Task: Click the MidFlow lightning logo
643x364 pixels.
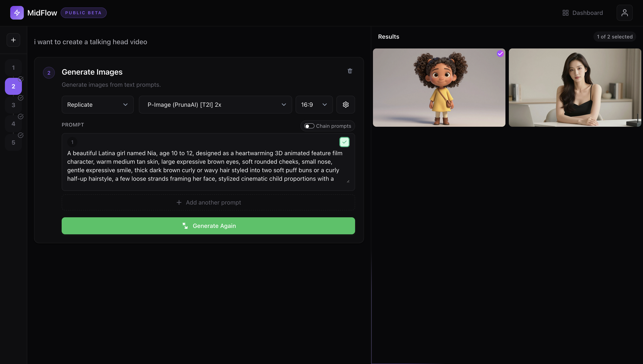Action: [x=17, y=13]
